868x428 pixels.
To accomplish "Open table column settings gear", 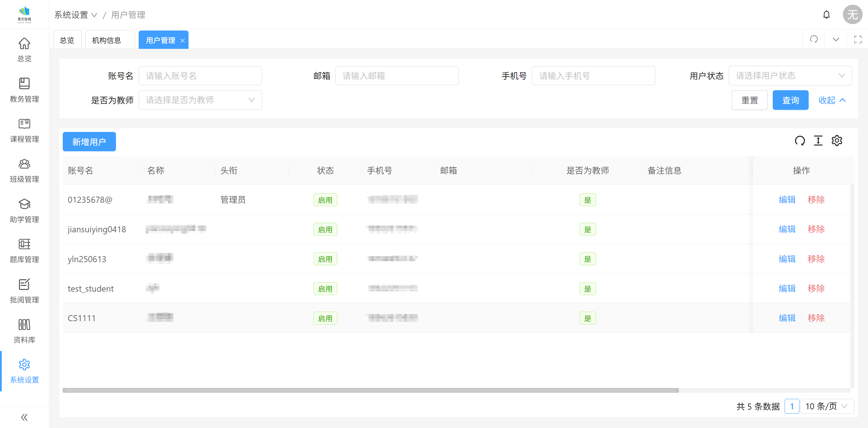I will (x=837, y=141).
